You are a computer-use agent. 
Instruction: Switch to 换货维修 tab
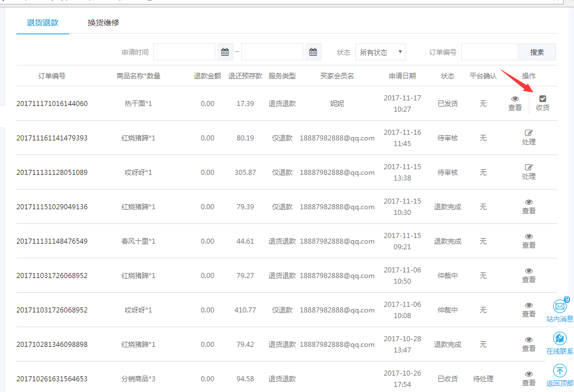(103, 23)
